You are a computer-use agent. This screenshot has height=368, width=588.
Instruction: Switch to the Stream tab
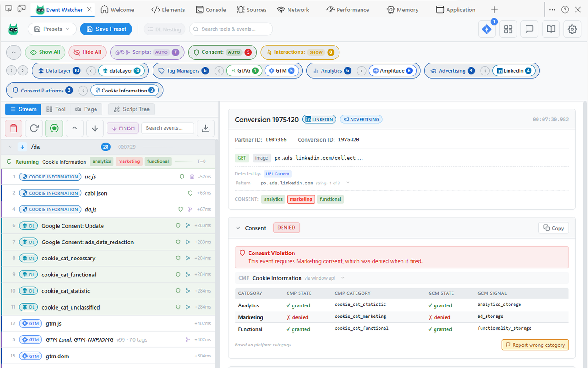(23, 109)
